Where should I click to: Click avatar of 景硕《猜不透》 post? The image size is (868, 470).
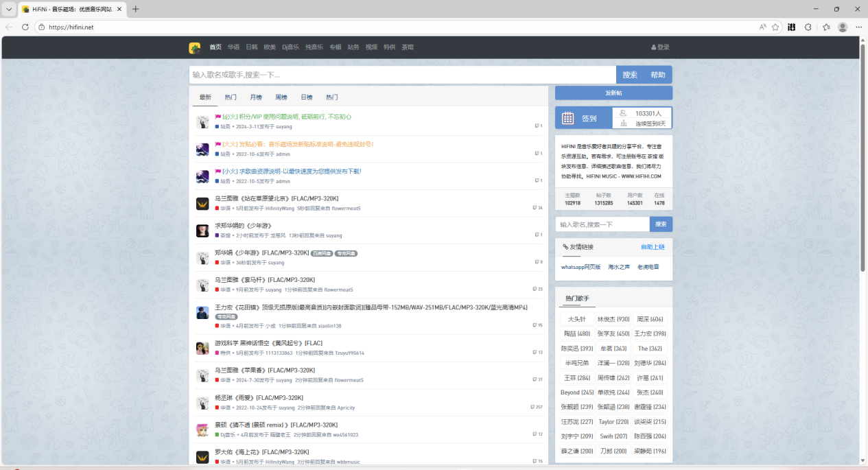(202, 430)
